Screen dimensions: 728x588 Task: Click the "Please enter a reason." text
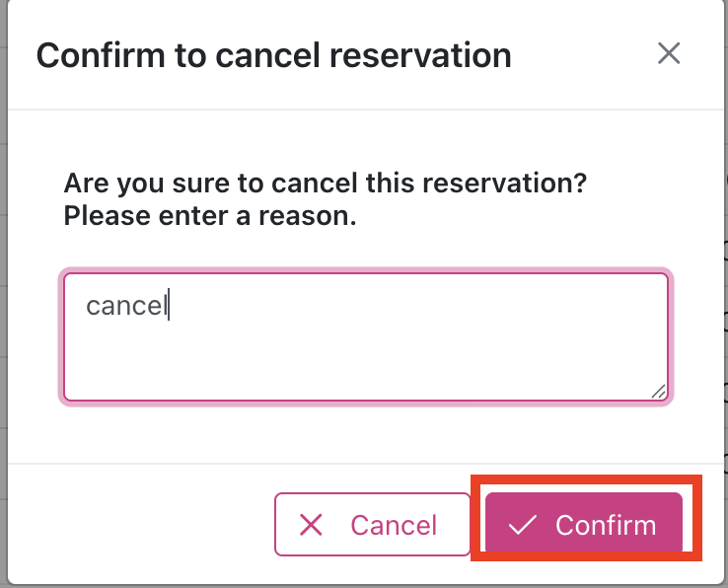point(210,215)
